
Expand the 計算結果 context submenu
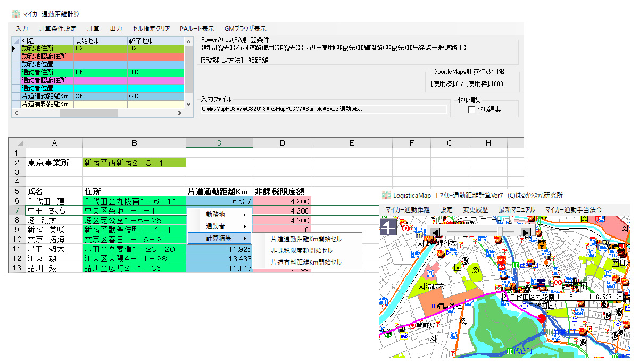coord(220,239)
